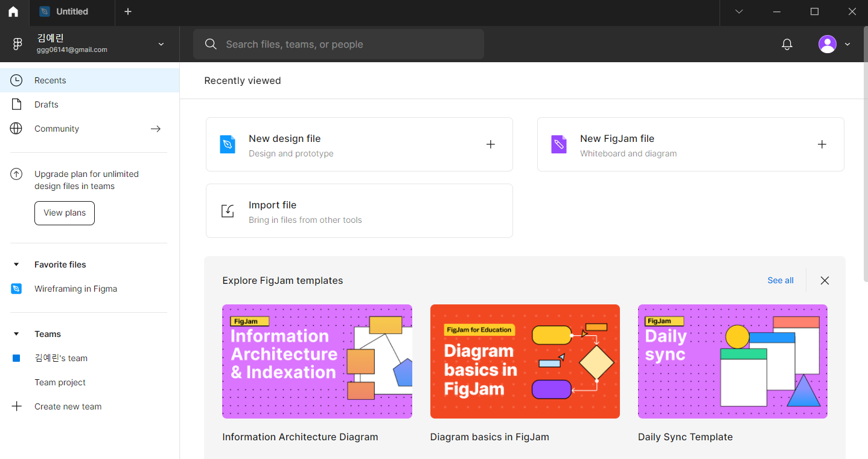
Task: Open Diagram basics in FigJam thumbnail
Action: pos(525,361)
